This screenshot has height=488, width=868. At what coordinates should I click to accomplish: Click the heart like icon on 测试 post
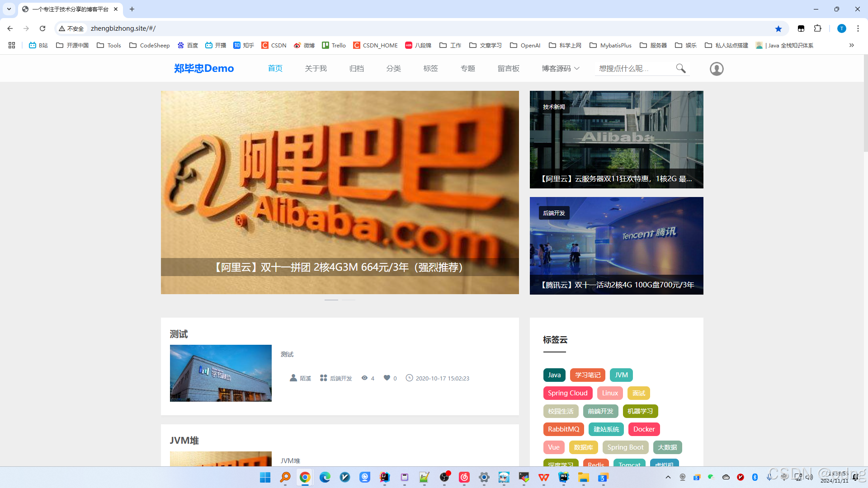point(387,378)
